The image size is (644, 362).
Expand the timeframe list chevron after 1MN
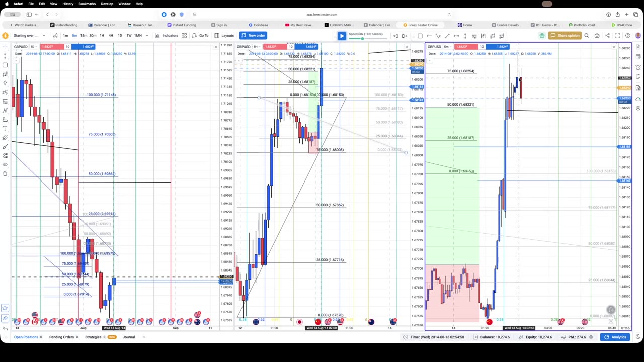(147, 35)
